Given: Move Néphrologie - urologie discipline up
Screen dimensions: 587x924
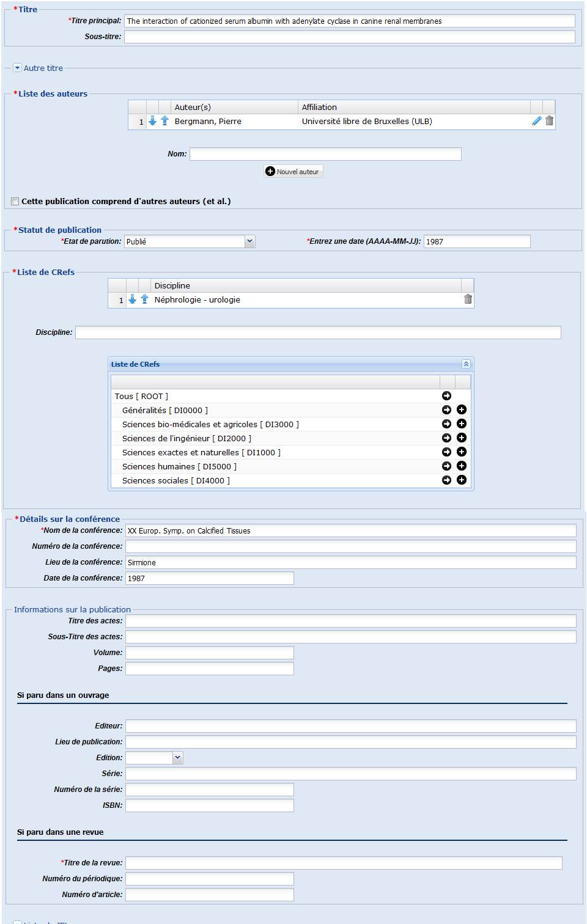Looking at the screenshot, I should click(x=144, y=299).
